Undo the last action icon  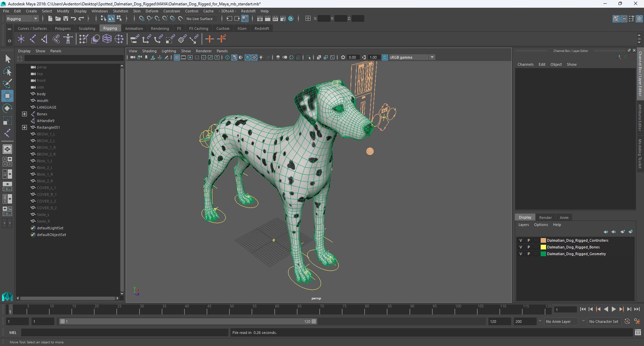click(x=73, y=19)
